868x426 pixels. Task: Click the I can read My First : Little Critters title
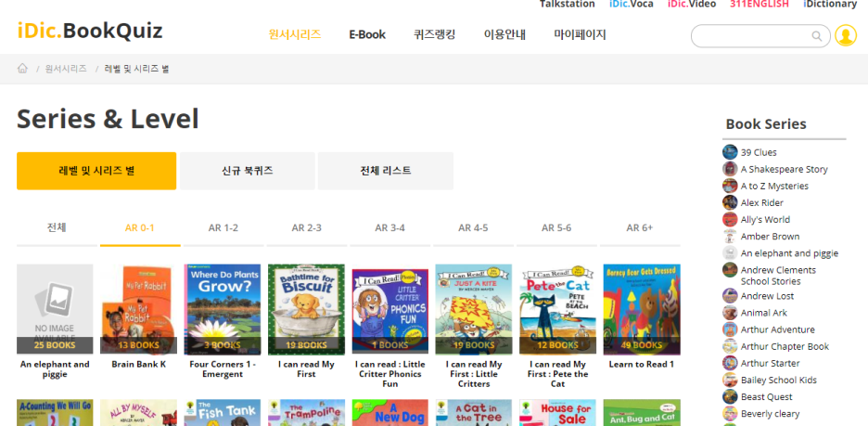click(474, 374)
